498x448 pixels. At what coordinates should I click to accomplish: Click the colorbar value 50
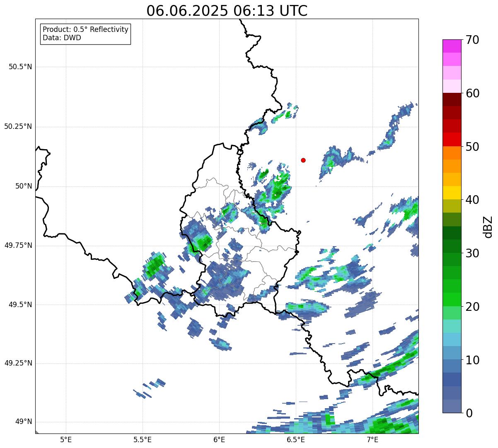(x=472, y=147)
